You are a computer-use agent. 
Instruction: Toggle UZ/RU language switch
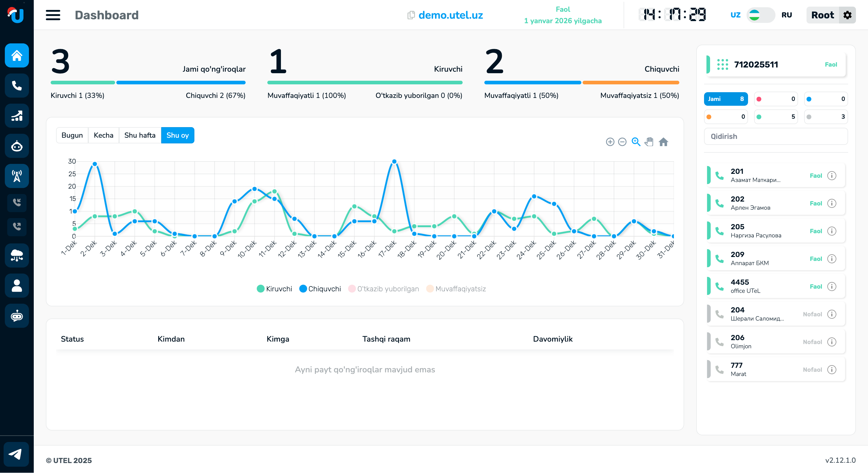(x=760, y=15)
